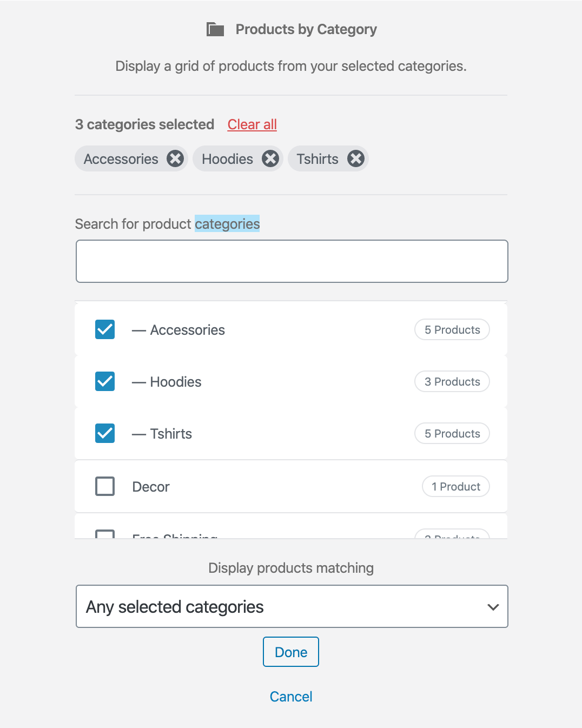Select the Decor category row label

click(x=151, y=487)
